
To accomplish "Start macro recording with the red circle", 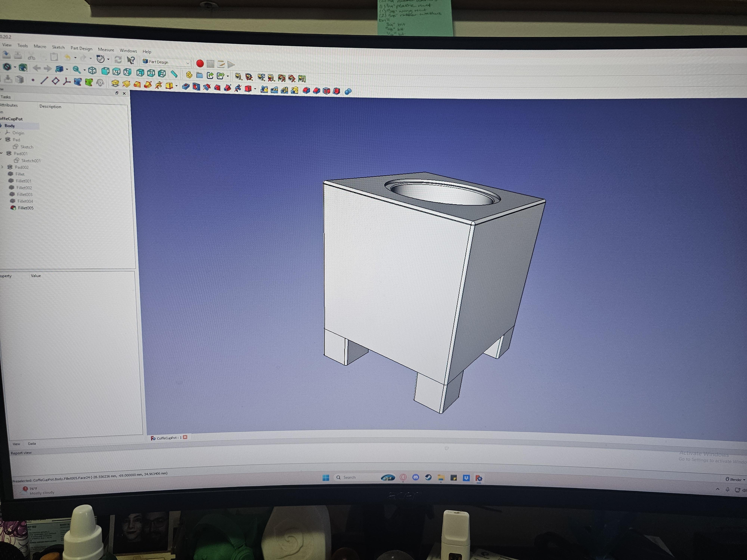I will tap(200, 63).
